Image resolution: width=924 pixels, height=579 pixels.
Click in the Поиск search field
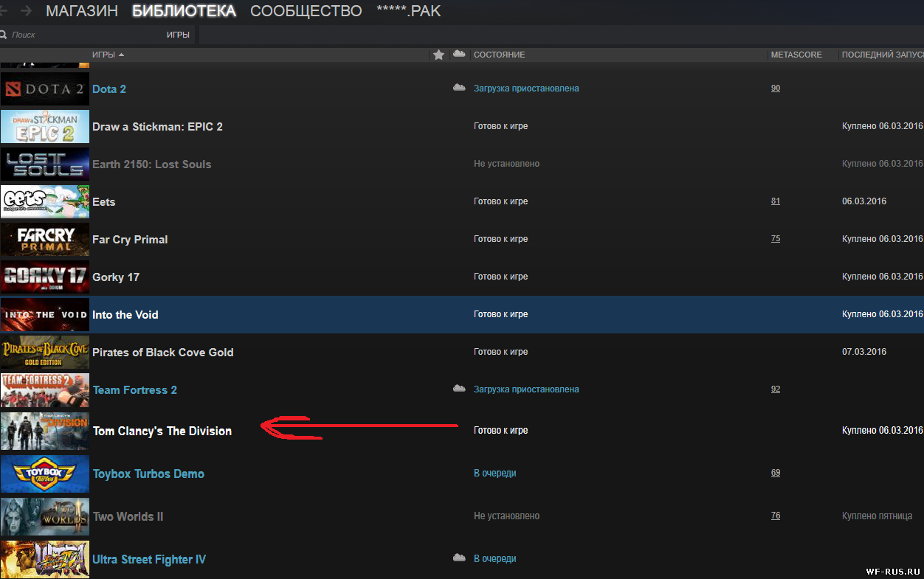click(x=81, y=35)
